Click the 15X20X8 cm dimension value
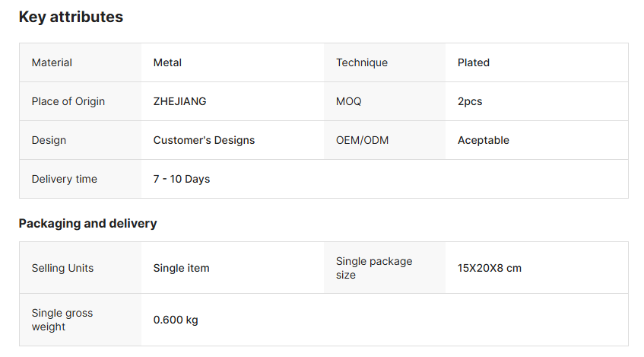Image resolution: width=644 pixels, height=357 pixels. (x=490, y=268)
